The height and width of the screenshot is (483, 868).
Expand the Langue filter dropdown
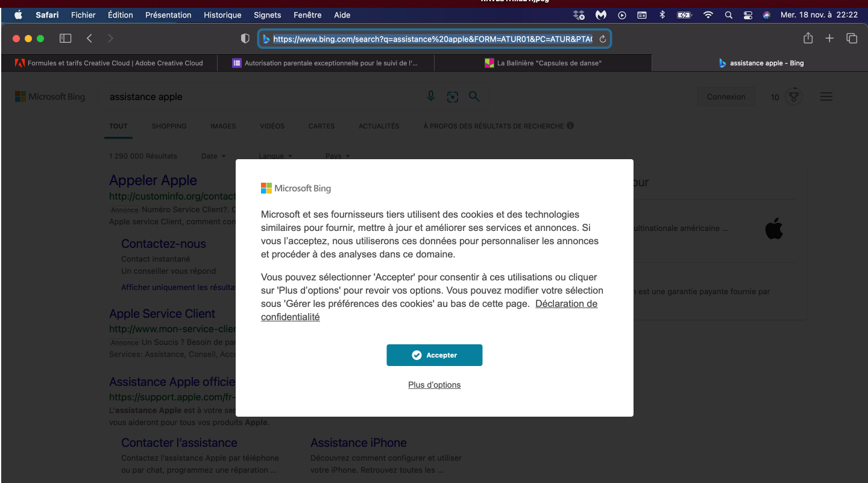275,156
